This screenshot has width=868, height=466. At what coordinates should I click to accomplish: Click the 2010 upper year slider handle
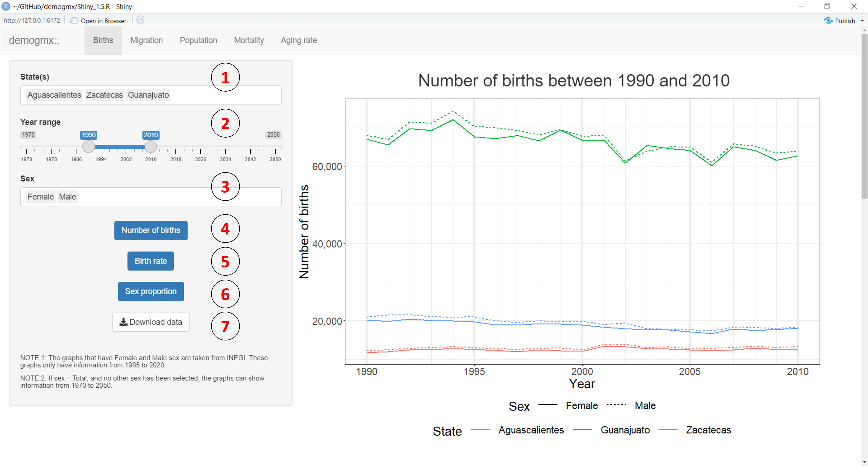pos(151,147)
